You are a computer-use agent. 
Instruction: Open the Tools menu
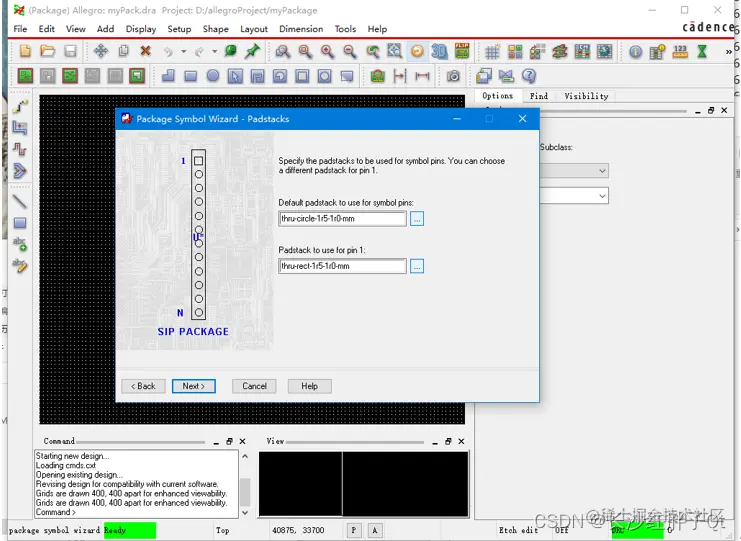(345, 29)
